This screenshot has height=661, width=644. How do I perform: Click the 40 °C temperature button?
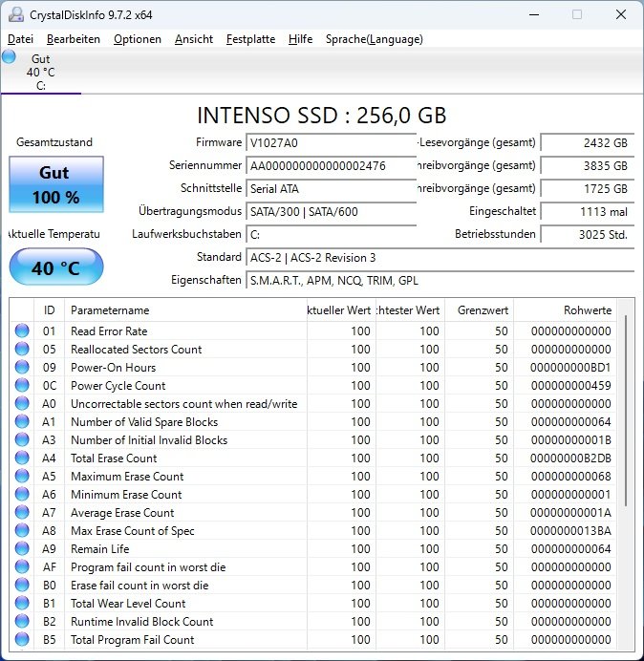(x=56, y=267)
